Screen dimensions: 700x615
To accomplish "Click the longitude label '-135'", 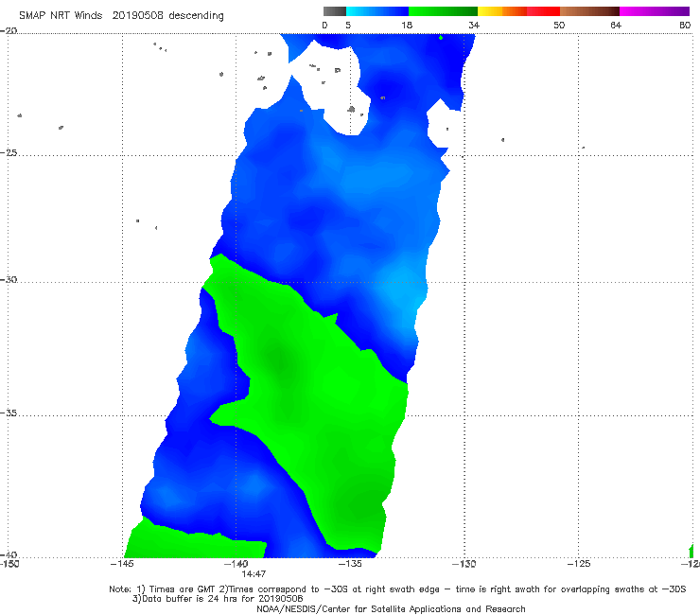I will click(x=350, y=564).
